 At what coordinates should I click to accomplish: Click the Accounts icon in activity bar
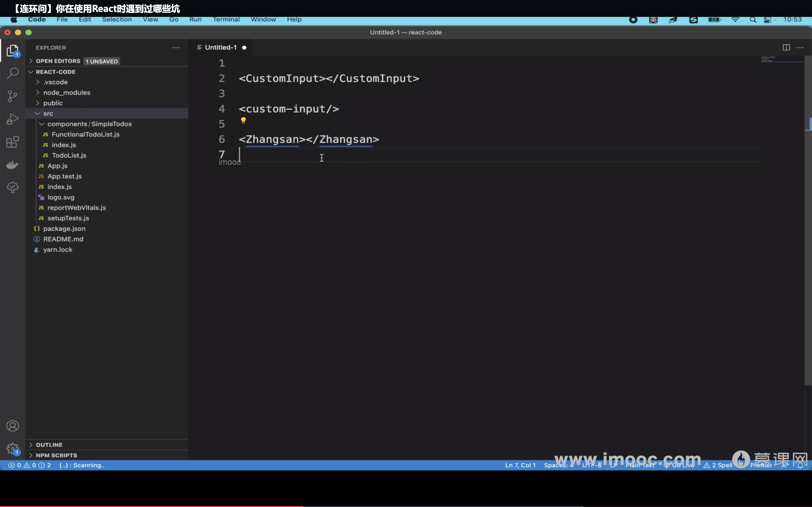coord(13,426)
